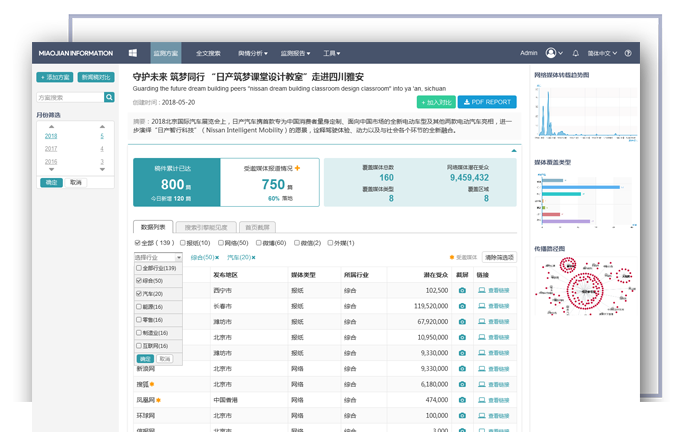This screenshot has height=432, width=700.
Task: Open the 选择行业 industry dropdown
Action: (158, 257)
